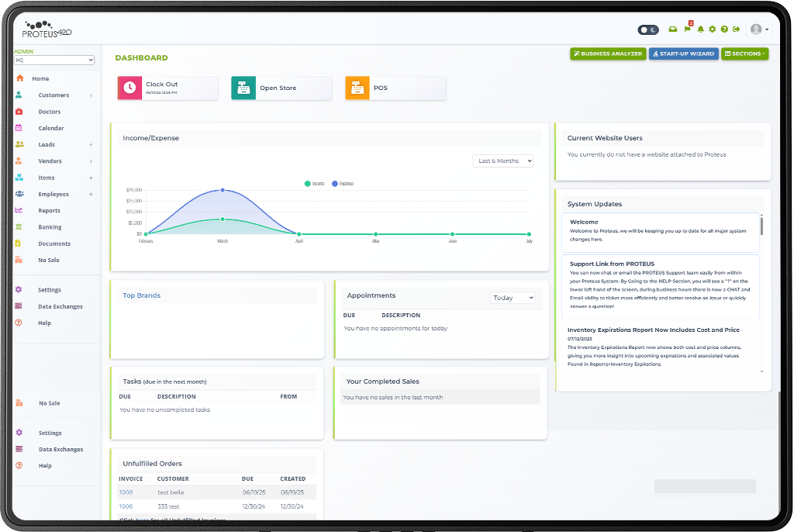Image resolution: width=794 pixels, height=532 pixels.
Task: Open the Appointments Today dropdown
Action: click(513, 298)
